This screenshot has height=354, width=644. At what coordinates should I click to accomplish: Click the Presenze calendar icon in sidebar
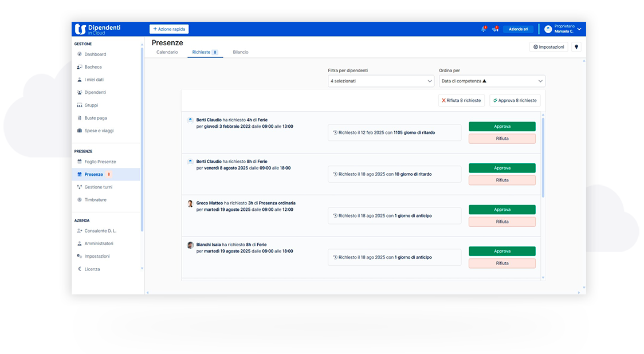(79, 175)
